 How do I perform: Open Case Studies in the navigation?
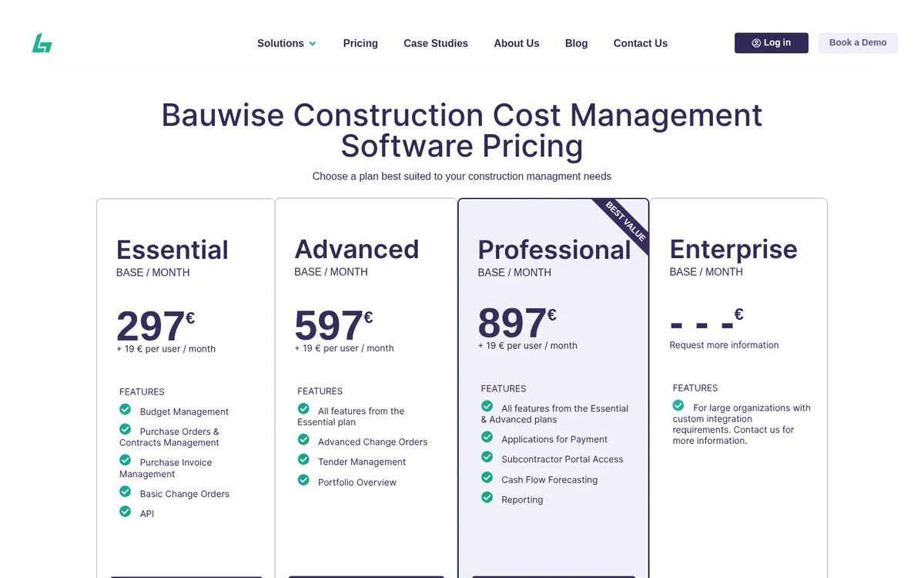pyautogui.click(x=436, y=44)
